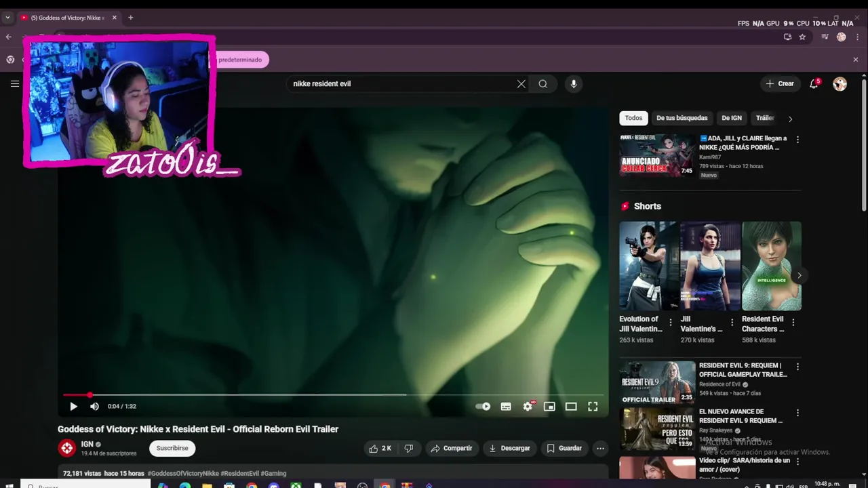Open options for Evolution of Jill short
The image size is (868, 488).
pos(671,323)
